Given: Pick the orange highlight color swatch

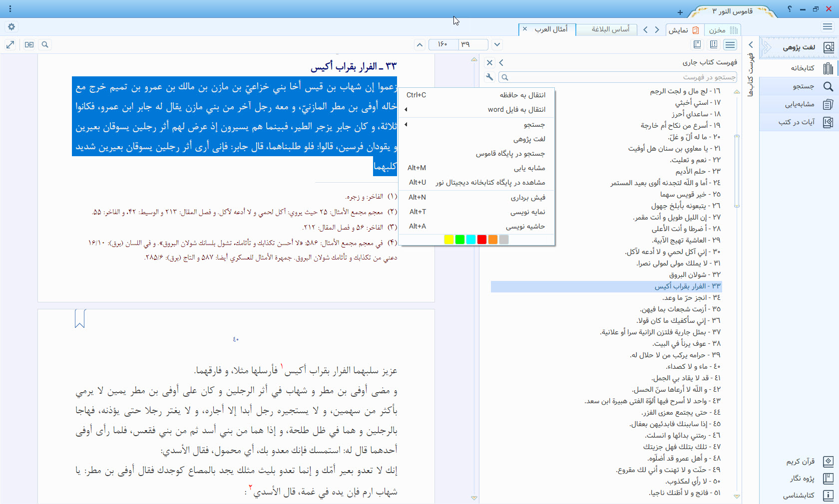Looking at the screenshot, I should pyautogui.click(x=493, y=240).
